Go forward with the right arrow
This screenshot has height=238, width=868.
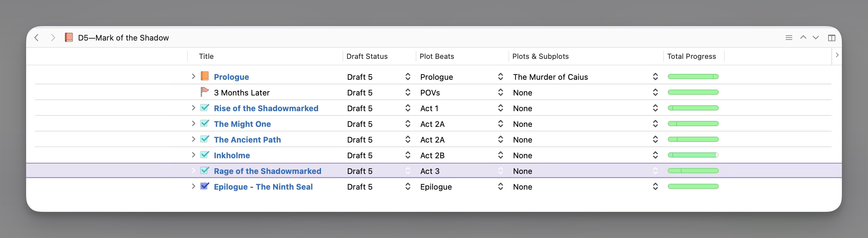[53, 37]
